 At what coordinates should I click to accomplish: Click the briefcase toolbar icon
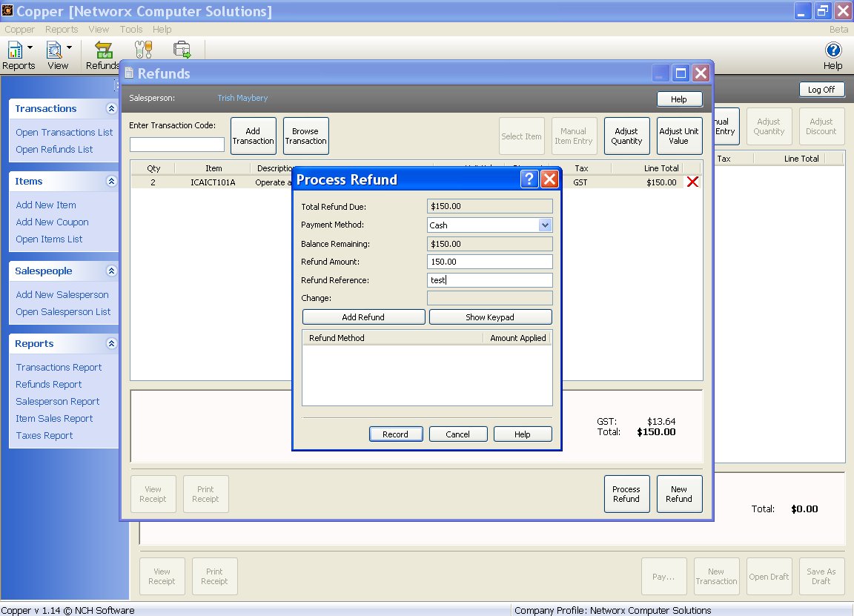pos(182,50)
